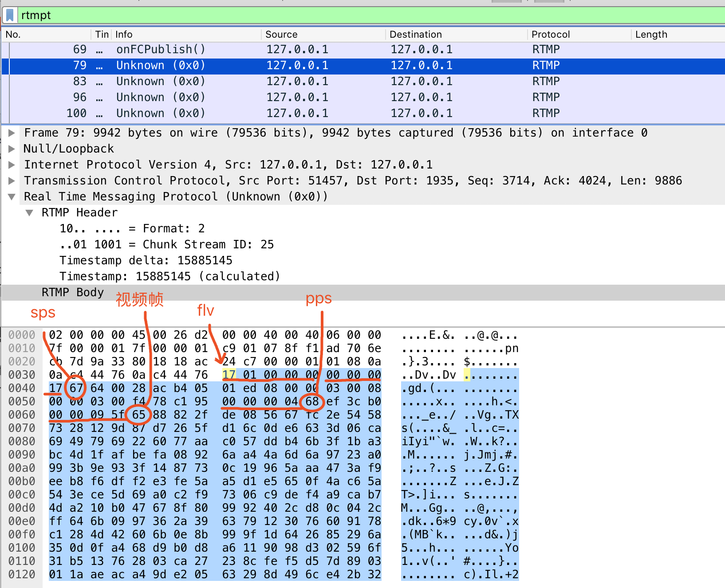Sort packets by the No. column
725x588 pixels.
[x=47, y=34]
